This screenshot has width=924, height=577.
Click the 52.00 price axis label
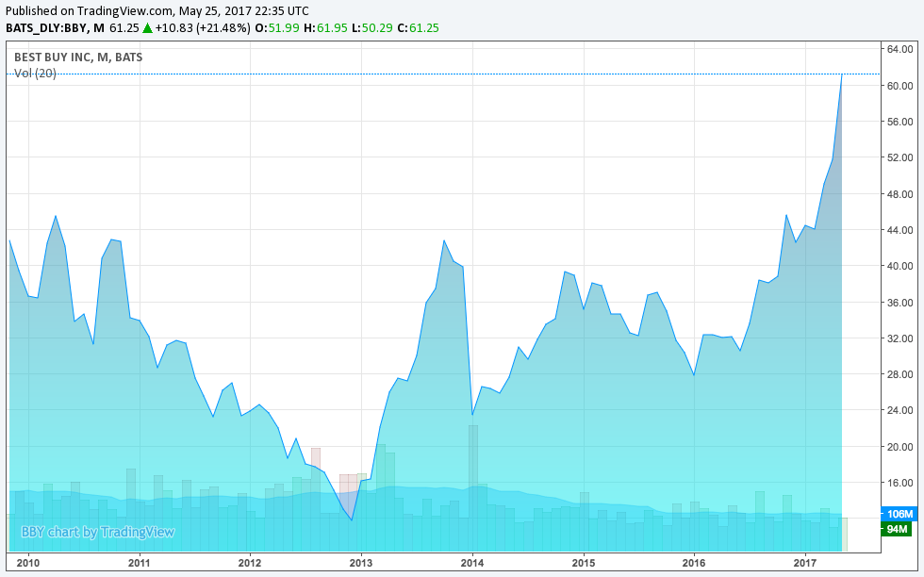pos(900,158)
